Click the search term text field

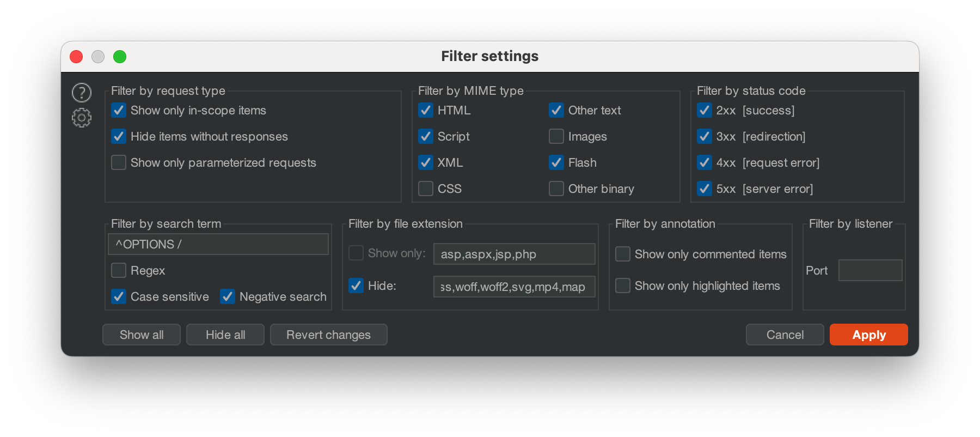218,244
